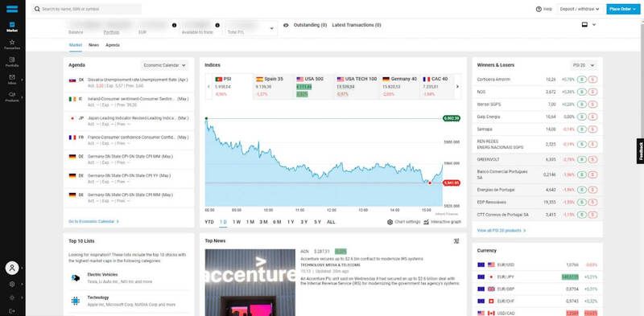The width and height of the screenshot is (644, 316).
Task: Click Sell button for Energias de Portugal
Action: pos(592,190)
